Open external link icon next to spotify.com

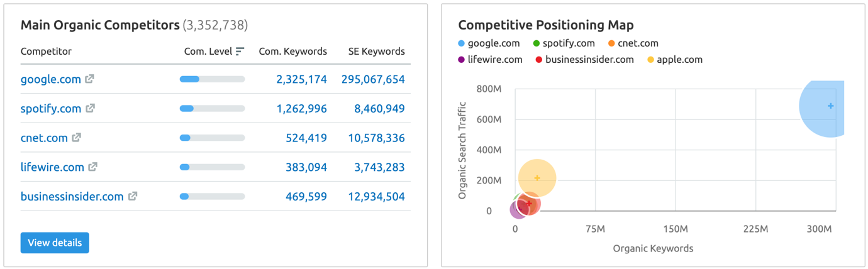click(x=91, y=108)
